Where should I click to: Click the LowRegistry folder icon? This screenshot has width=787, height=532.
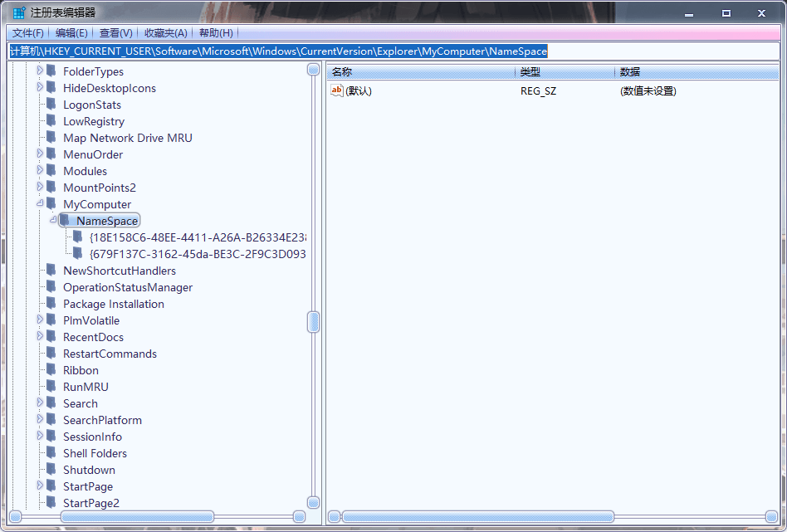tap(51, 120)
